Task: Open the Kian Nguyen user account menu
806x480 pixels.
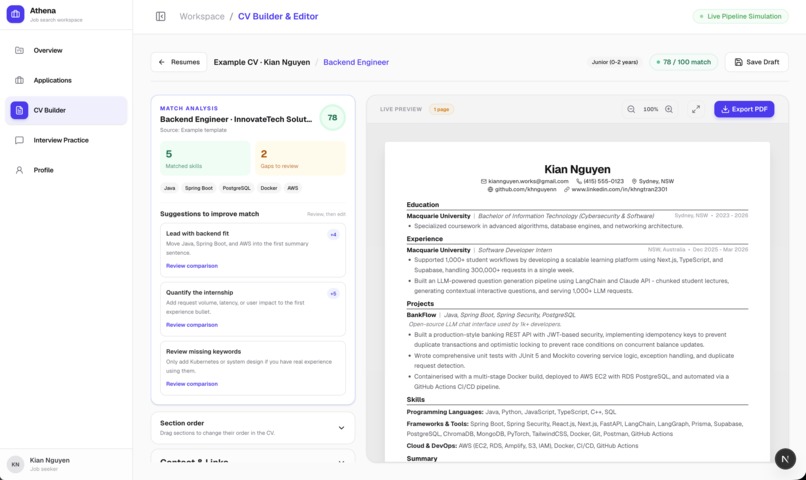Action: [66, 464]
